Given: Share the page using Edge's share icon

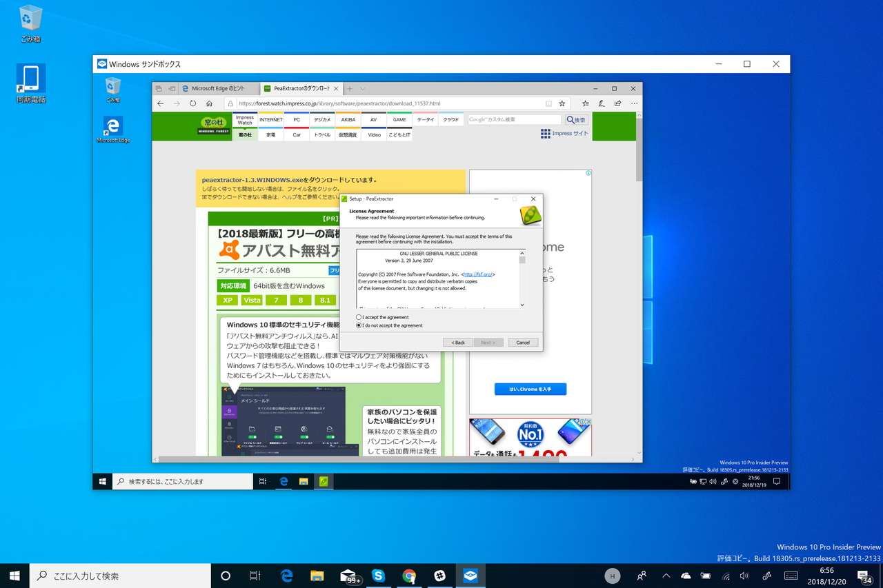Looking at the screenshot, I should 618,103.
